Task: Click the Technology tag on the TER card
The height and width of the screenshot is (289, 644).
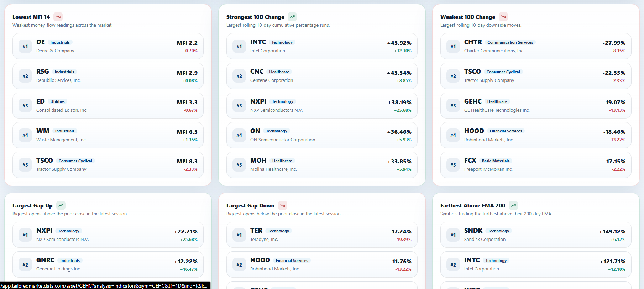Action: point(278,231)
